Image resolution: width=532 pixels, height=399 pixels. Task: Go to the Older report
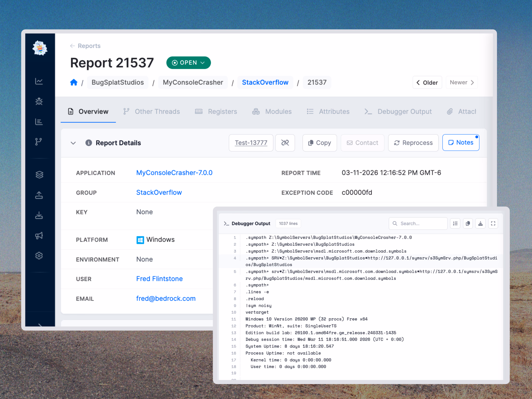[x=427, y=82]
